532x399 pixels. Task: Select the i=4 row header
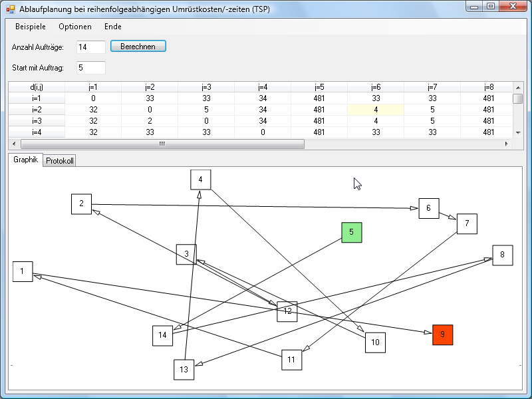(x=37, y=132)
